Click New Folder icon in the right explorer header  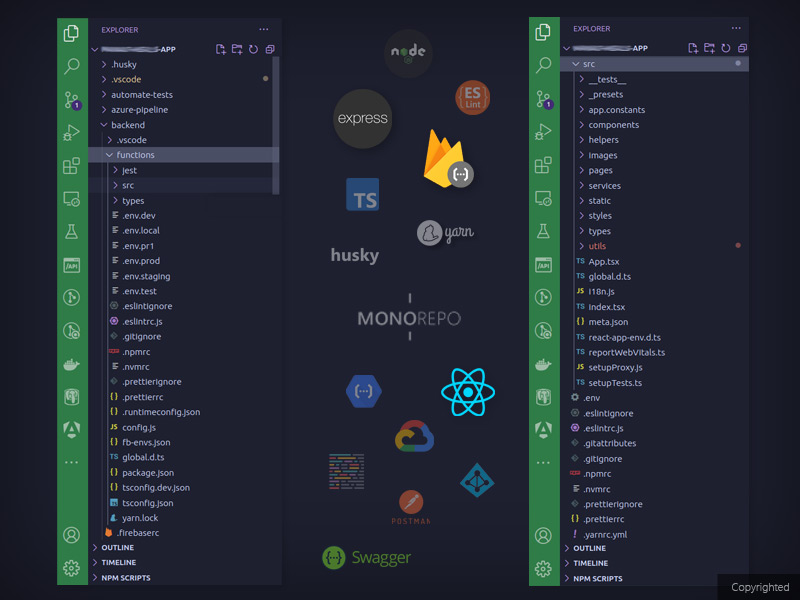click(709, 48)
